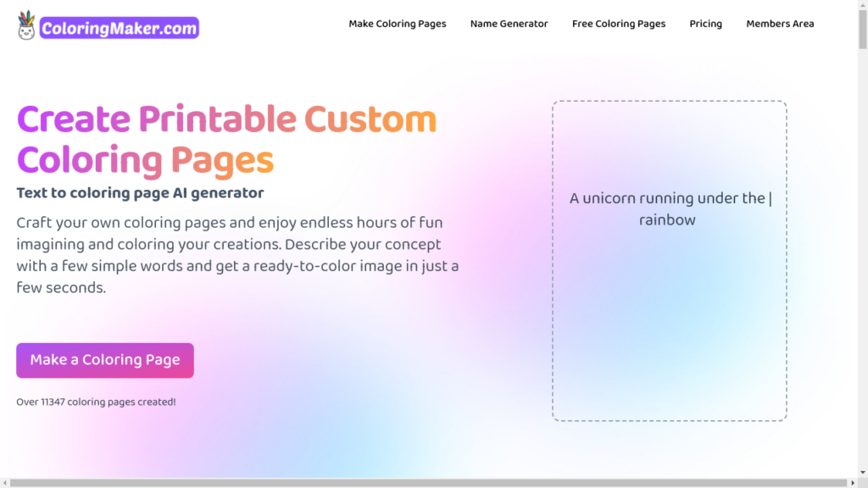Open the Name Generator page
This screenshot has width=868, height=488.
coord(509,24)
